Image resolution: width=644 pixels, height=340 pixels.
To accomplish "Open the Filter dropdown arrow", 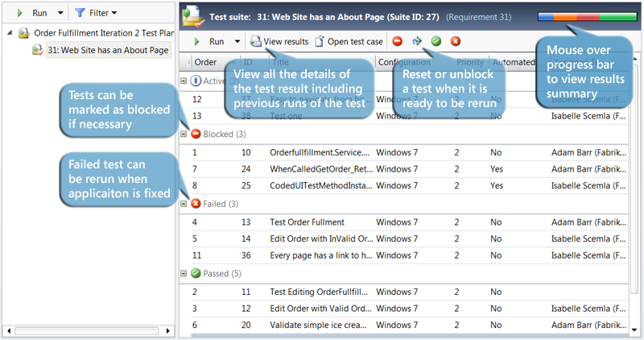I will point(114,13).
